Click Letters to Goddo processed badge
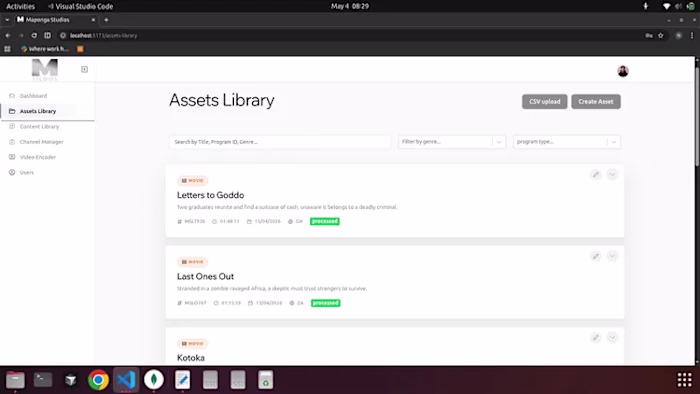The width and height of the screenshot is (700, 394). tap(325, 221)
